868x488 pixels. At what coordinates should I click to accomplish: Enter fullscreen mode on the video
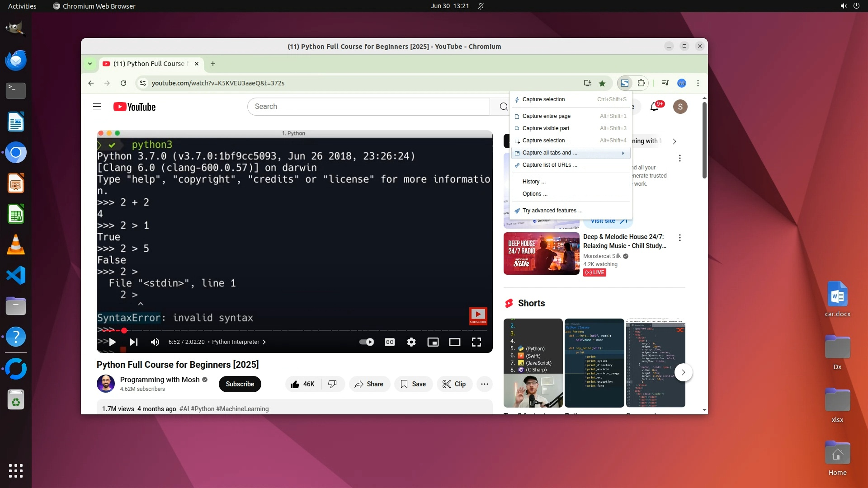click(476, 342)
